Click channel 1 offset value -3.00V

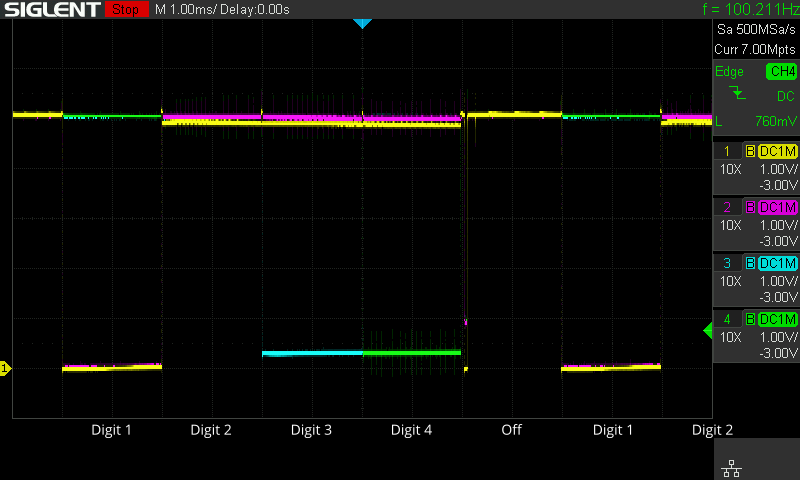click(x=778, y=185)
